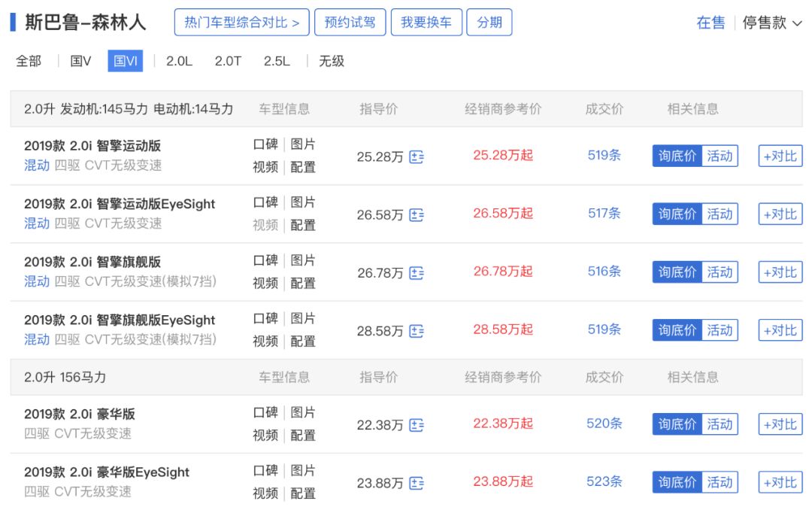Click 询底价 for 智擎运动版EyeSight
The height and width of the screenshot is (507, 812).
coord(677,214)
